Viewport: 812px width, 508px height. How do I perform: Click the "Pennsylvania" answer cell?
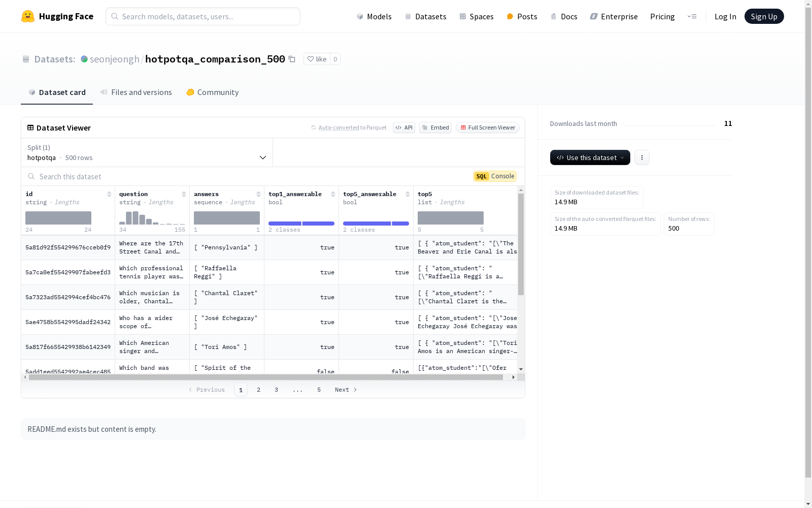227,247
